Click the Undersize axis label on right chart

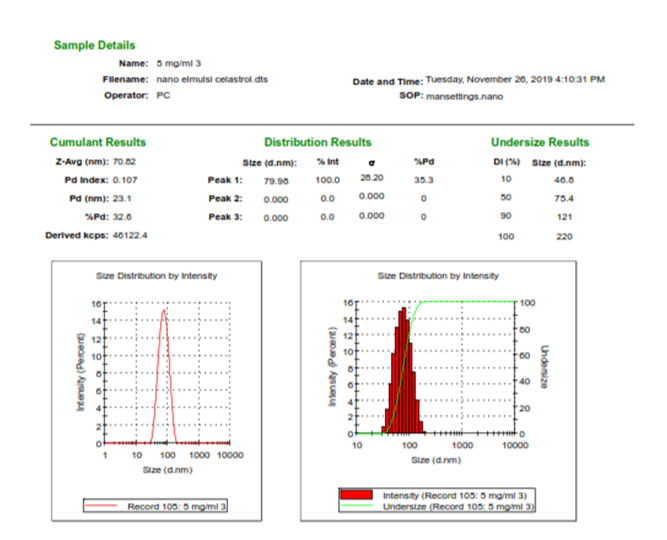545,367
